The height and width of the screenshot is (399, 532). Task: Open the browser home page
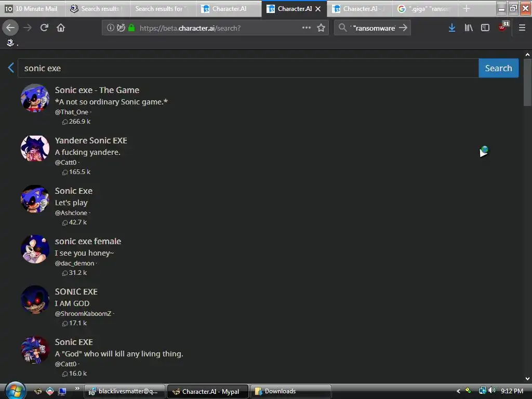[61, 28]
